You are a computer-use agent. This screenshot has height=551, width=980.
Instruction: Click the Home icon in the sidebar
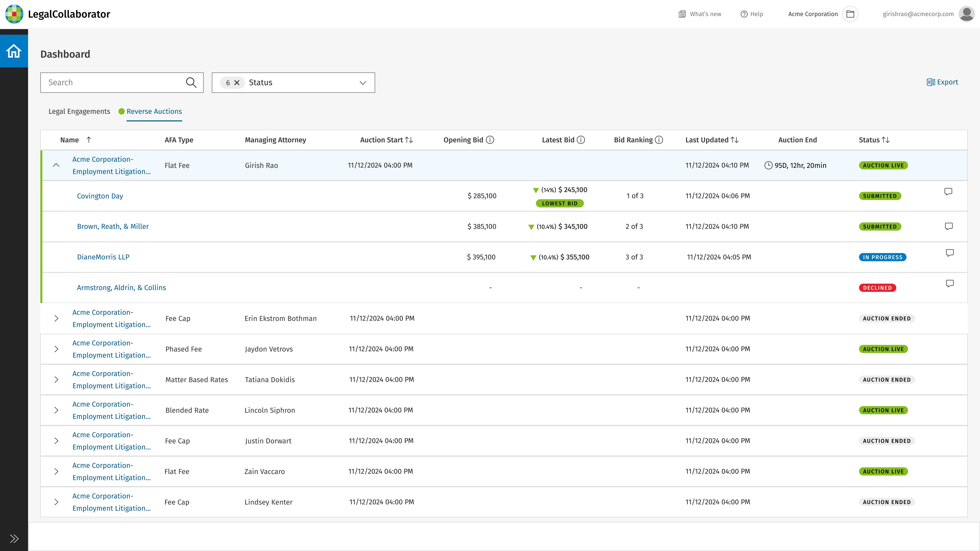[14, 51]
